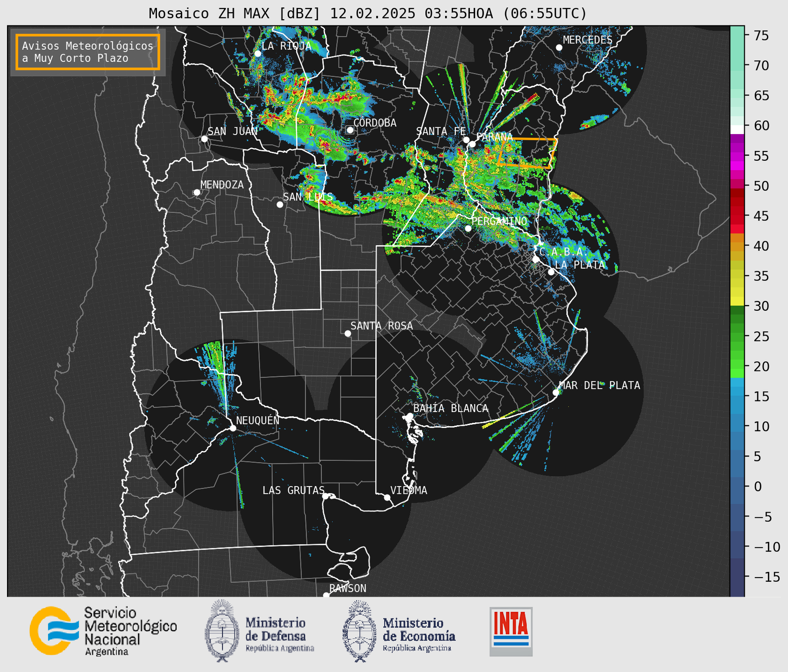Image resolution: width=788 pixels, height=672 pixels.
Task: Click the 55 dBZ magenta band on colorbar
Action: pyautogui.click(x=737, y=156)
